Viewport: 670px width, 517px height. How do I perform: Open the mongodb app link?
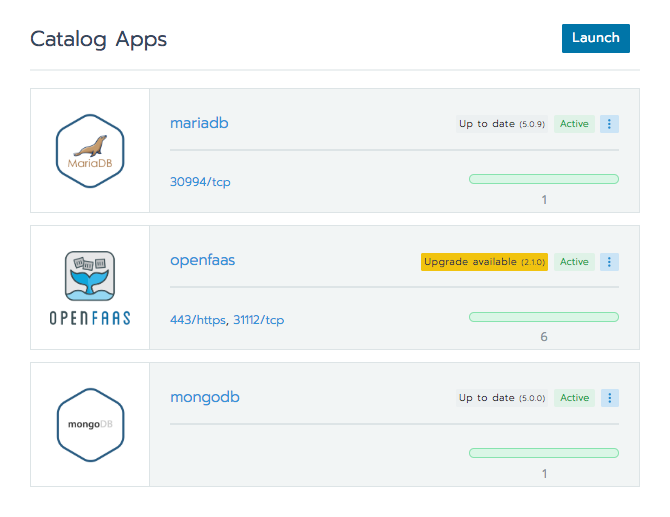[x=205, y=397]
